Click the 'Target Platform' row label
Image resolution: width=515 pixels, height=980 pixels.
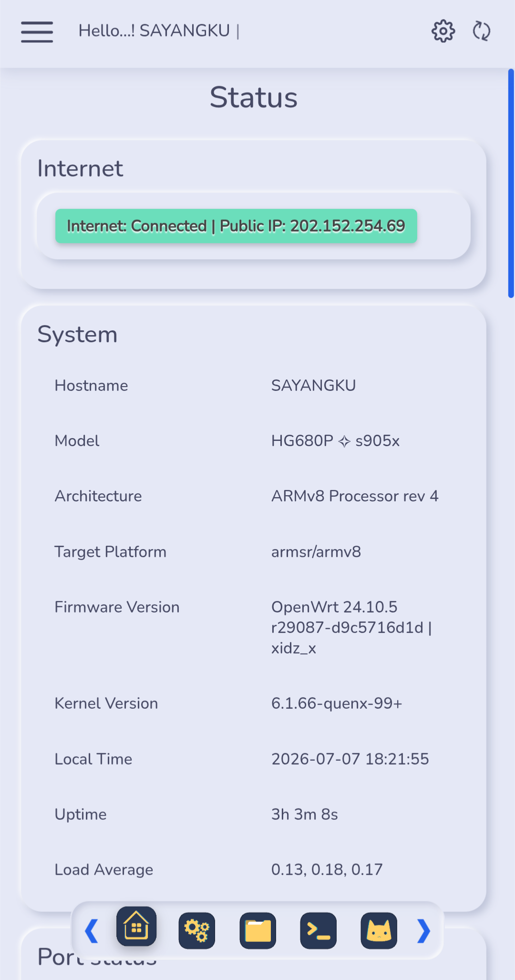click(x=111, y=552)
